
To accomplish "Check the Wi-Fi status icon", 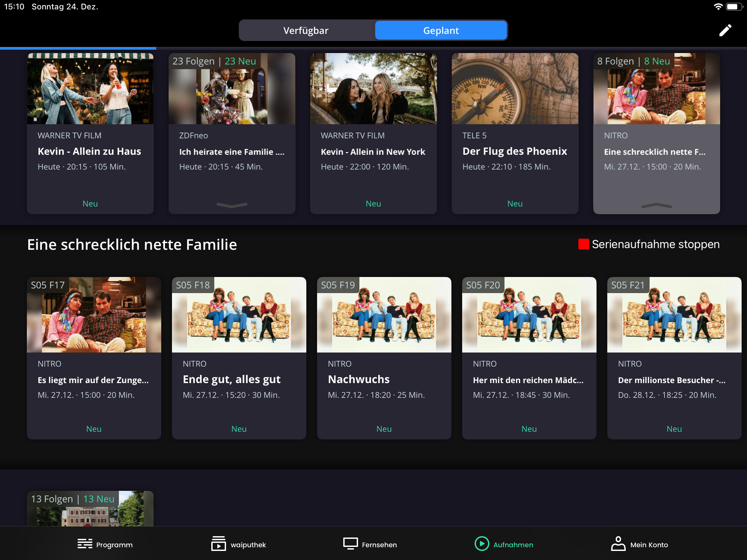I will coord(718,7).
